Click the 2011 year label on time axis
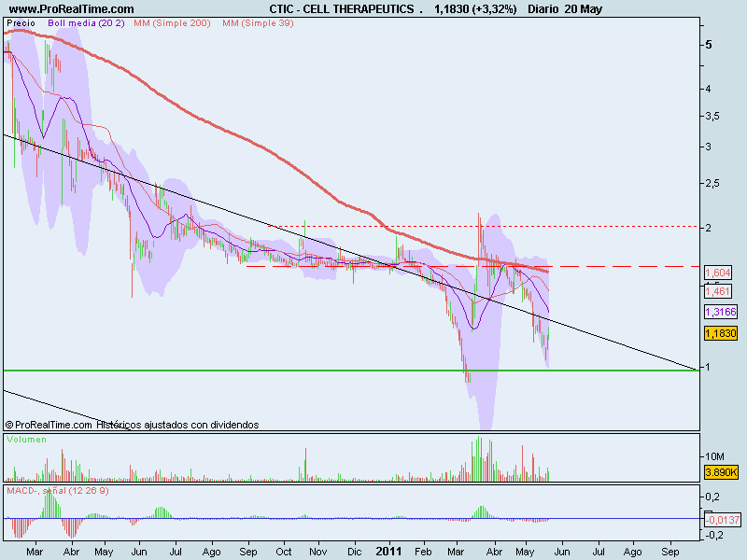 (388, 552)
